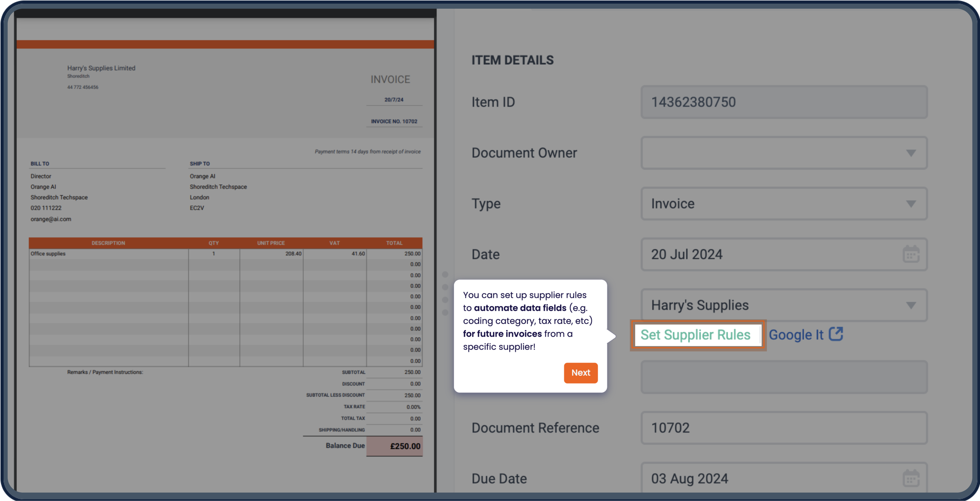Image resolution: width=980 pixels, height=501 pixels.
Task: Open the calendar picker for the Due Date field
Action: pos(912,478)
